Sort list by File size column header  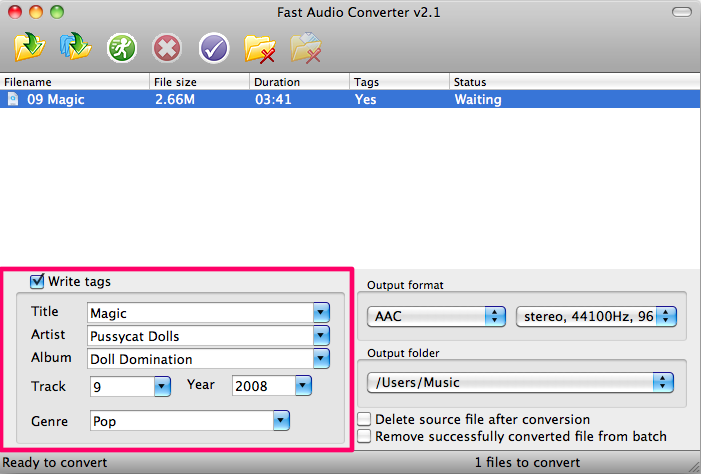click(199, 82)
